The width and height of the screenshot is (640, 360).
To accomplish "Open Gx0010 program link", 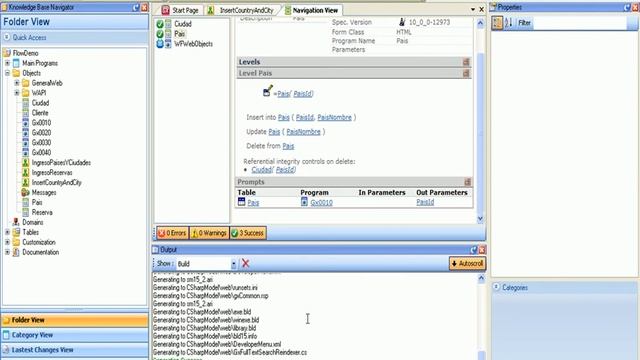I will tap(321, 202).
